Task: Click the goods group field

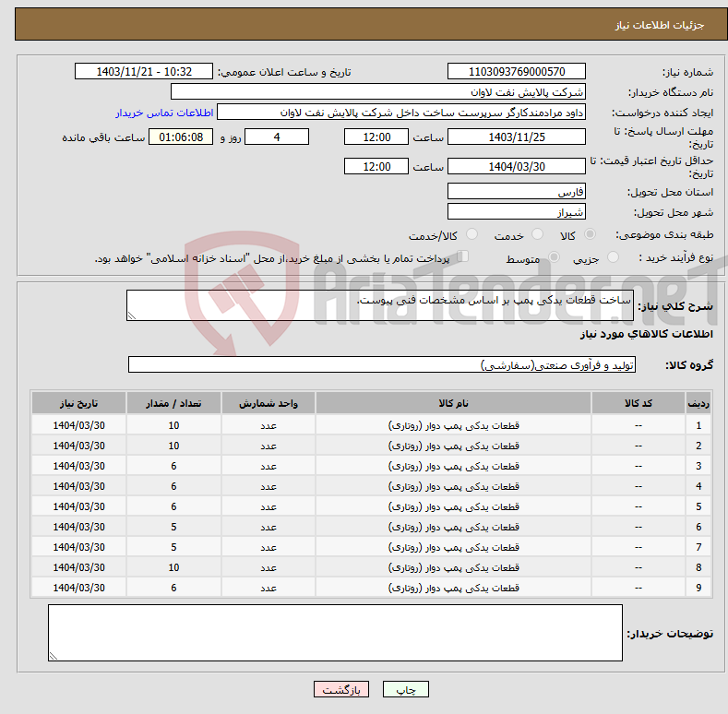Action: click(382, 365)
